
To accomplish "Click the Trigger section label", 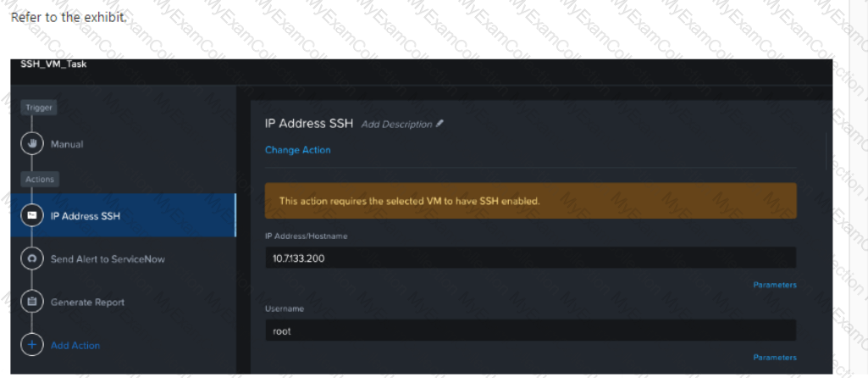I will click(39, 108).
